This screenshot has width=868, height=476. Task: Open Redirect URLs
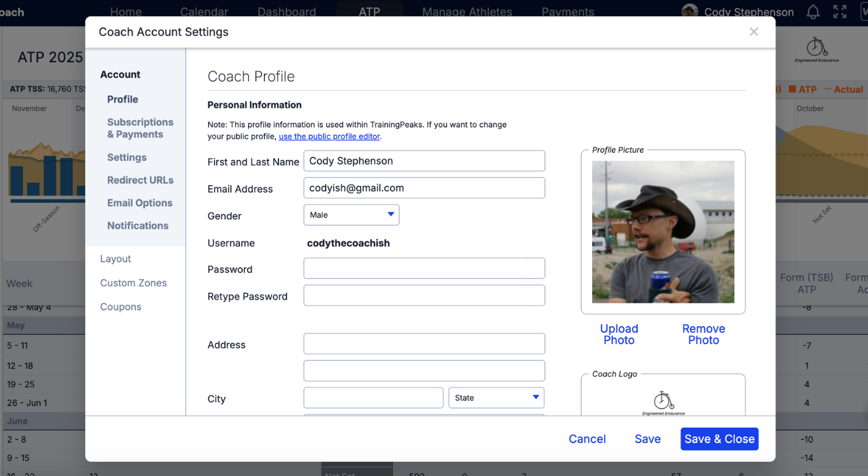click(x=140, y=180)
